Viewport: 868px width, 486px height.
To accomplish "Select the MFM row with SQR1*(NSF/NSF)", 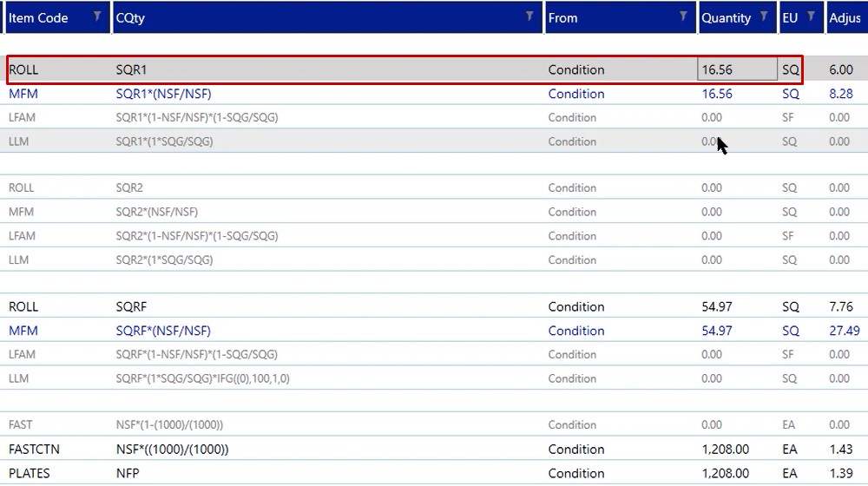I will (x=163, y=94).
